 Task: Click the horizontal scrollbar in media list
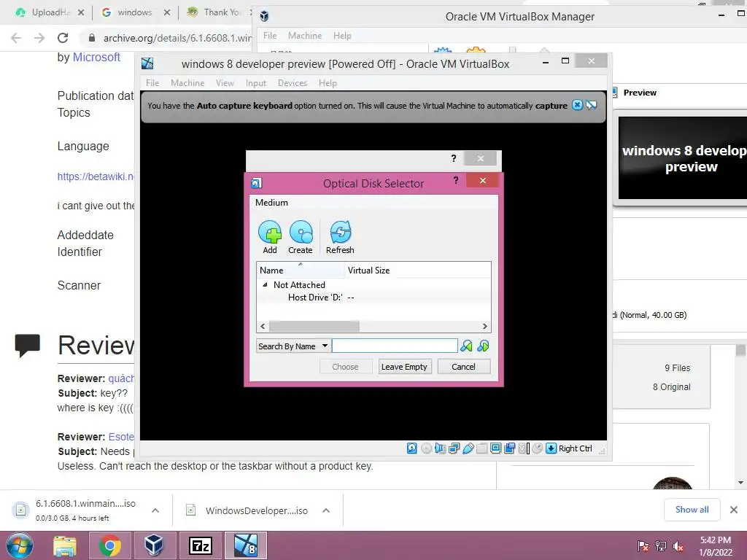(314, 326)
